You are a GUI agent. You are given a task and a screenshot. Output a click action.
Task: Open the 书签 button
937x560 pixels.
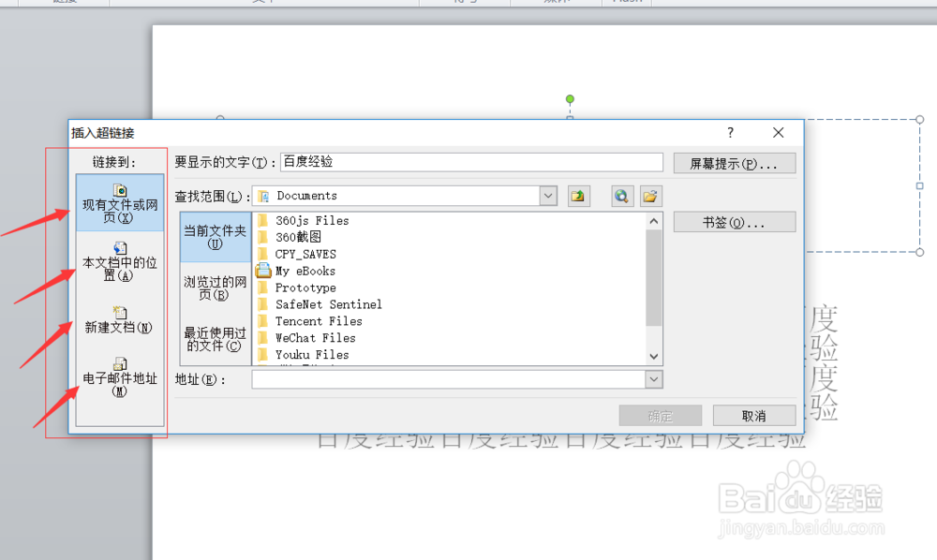(x=735, y=222)
